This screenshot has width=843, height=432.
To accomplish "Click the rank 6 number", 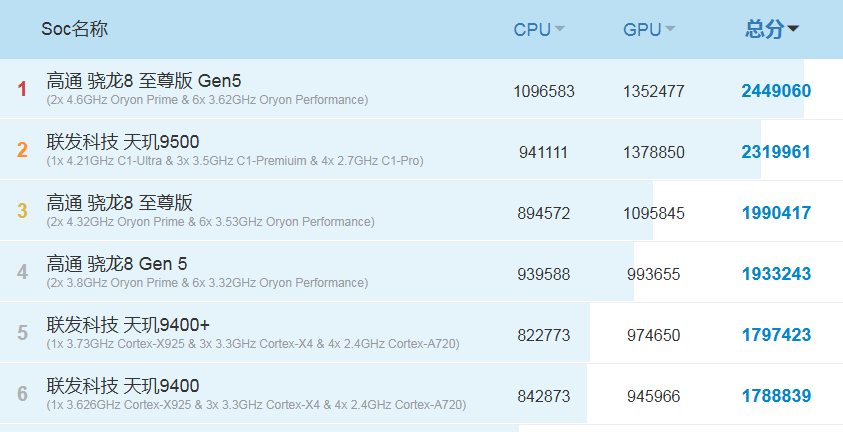I will pyautogui.click(x=22, y=394).
